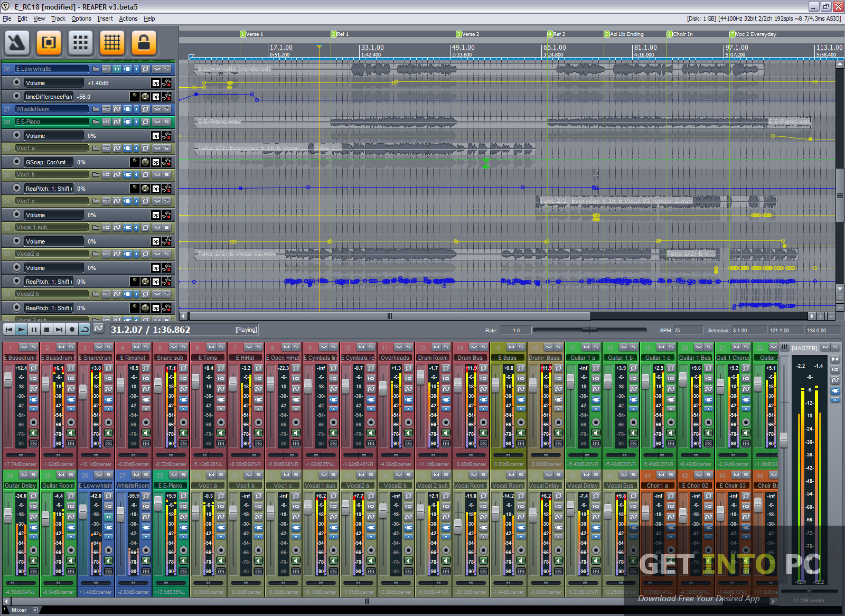The height and width of the screenshot is (616, 845).
Task: Click the phase invert icon on E Lowwhistle track
Action: (x=145, y=69)
